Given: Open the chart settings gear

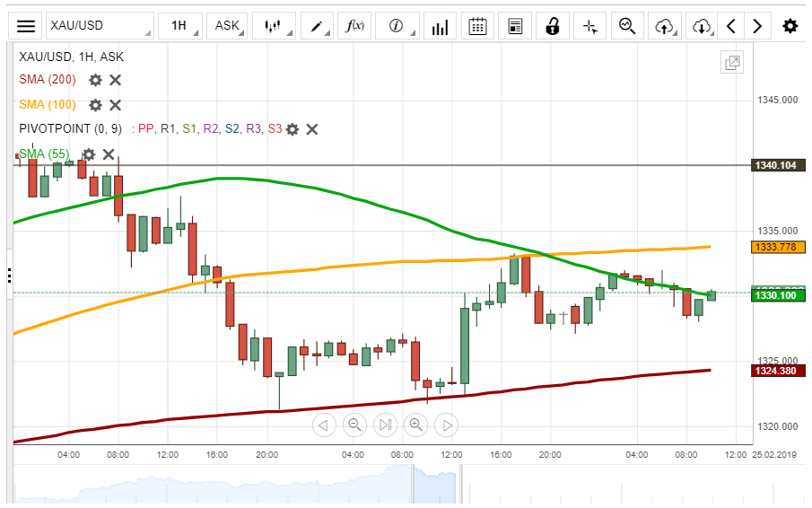Looking at the screenshot, I should pos(790,26).
